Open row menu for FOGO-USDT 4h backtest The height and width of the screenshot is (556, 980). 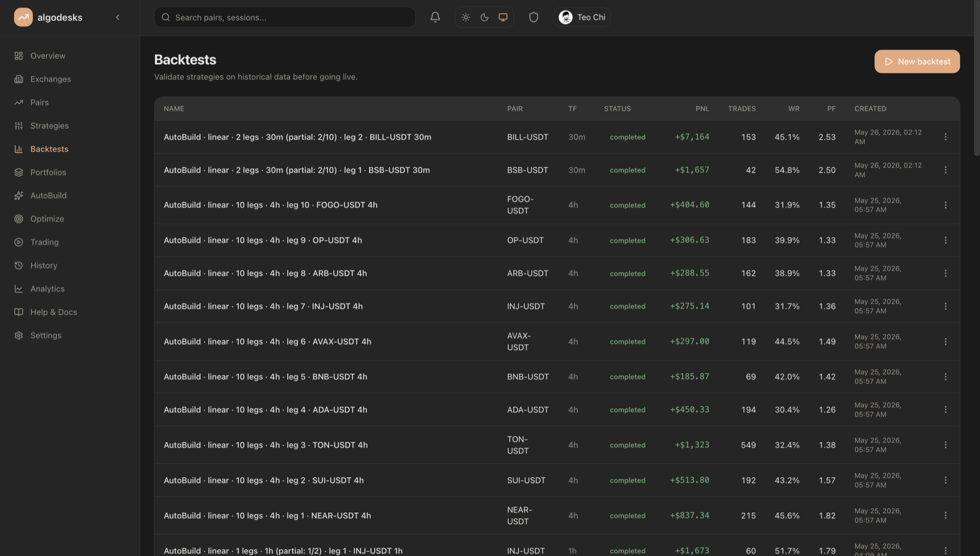[x=946, y=205]
